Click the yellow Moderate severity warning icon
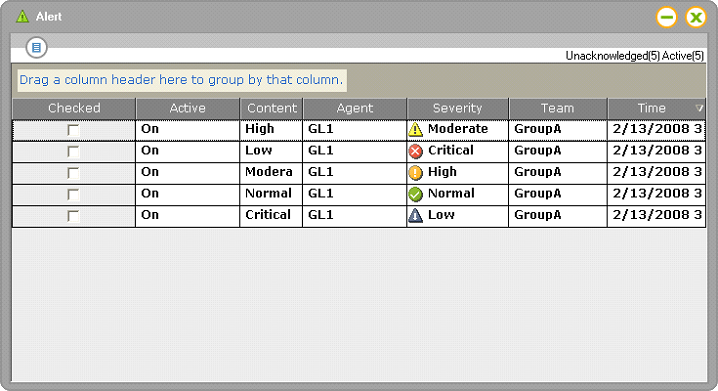This screenshot has width=718, height=391. 415,130
